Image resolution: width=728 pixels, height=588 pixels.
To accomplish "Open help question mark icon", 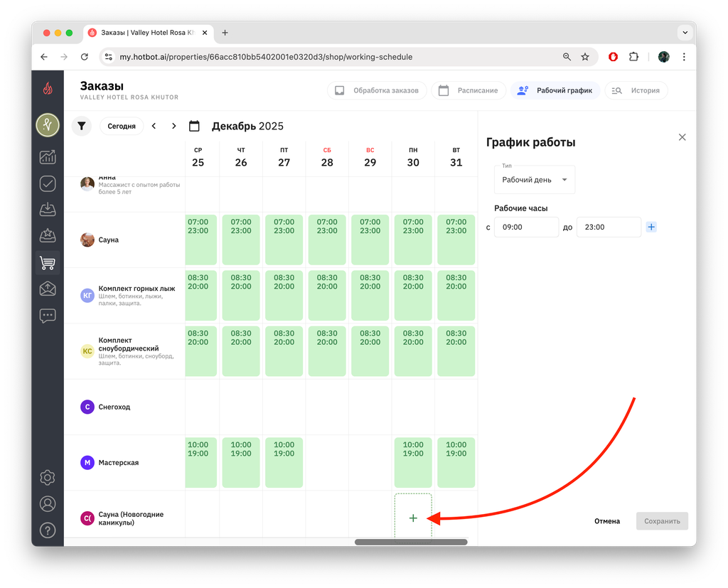I will click(48, 530).
